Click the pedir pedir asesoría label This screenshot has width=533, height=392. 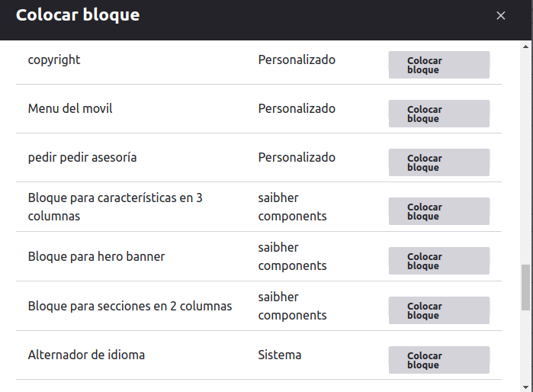pos(82,157)
